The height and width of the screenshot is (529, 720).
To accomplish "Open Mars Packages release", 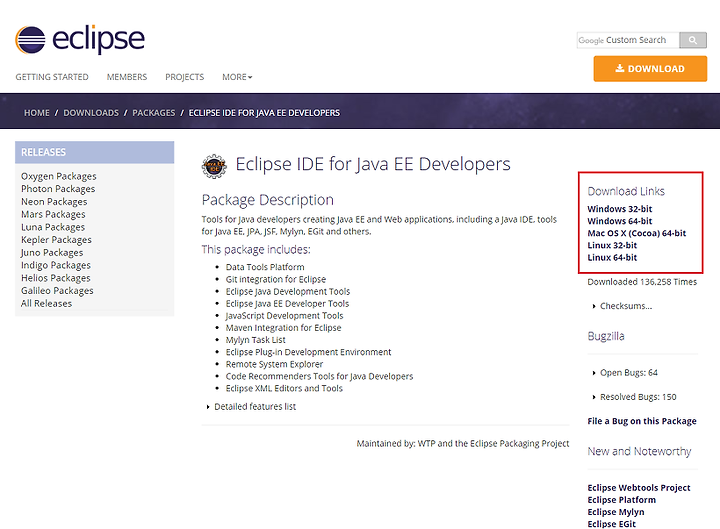I will click(53, 214).
